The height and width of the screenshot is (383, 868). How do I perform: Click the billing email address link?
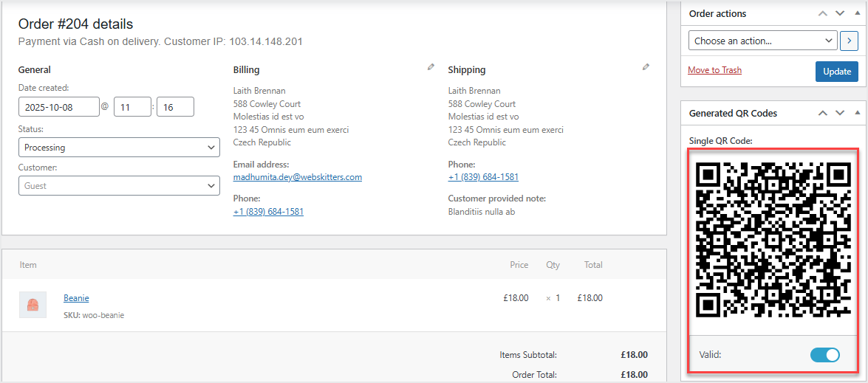click(x=298, y=177)
